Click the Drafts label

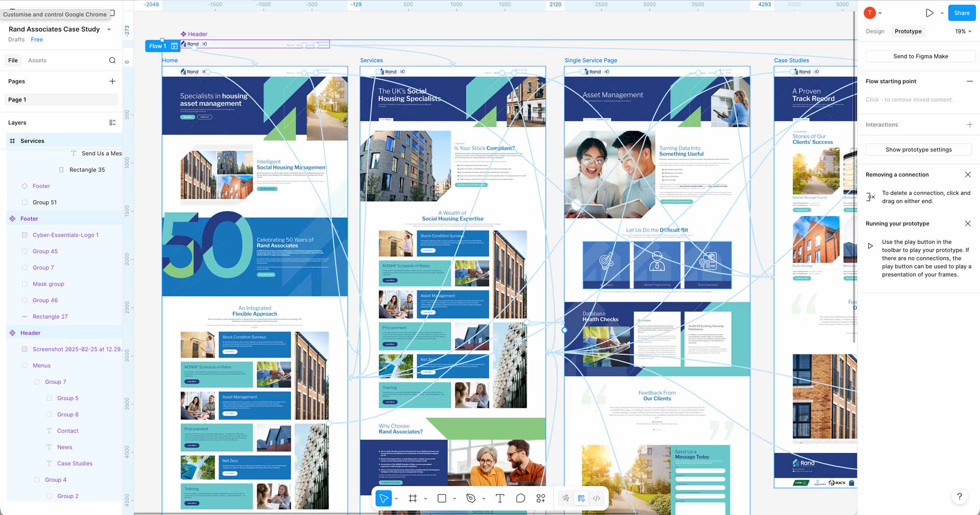(16, 40)
